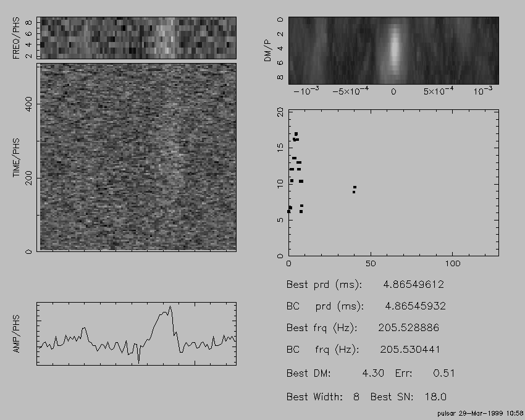Viewport: 525px width, 420px height.
Task: Click the FREQ/PHS grayscale plot
Action: tap(136, 38)
